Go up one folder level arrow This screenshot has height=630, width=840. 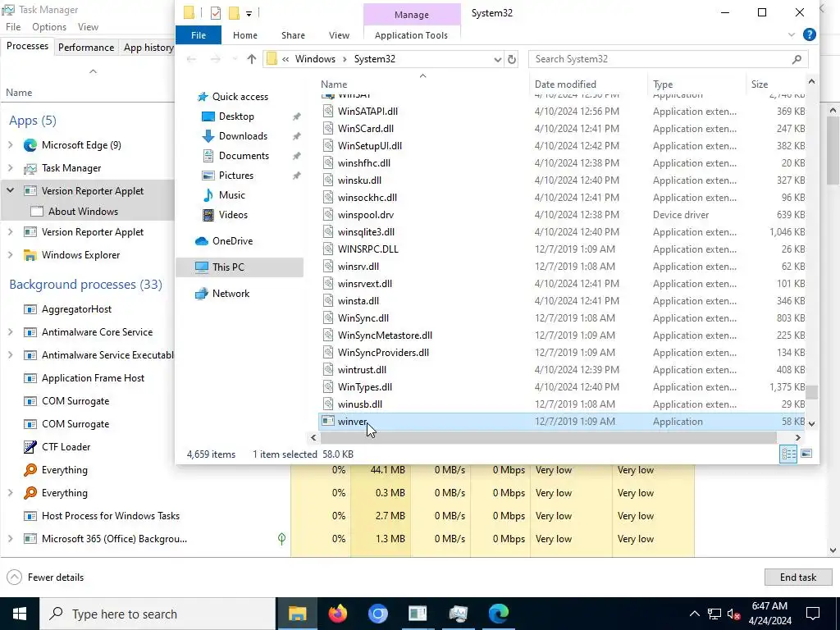pos(251,59)
